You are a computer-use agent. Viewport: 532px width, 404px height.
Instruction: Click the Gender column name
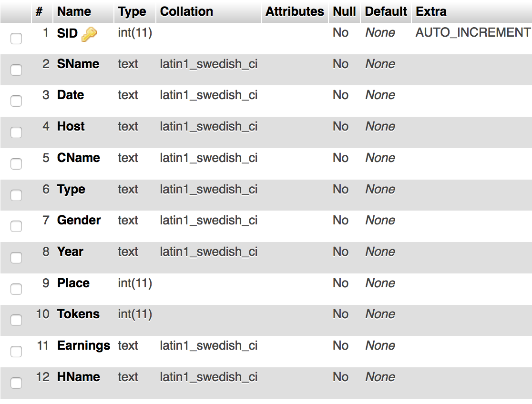(x=79, y=220)
